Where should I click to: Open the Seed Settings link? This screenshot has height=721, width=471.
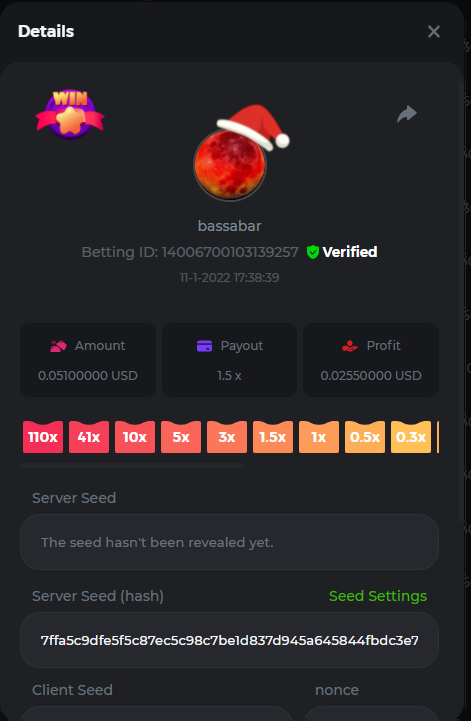[x=378, y=596]
